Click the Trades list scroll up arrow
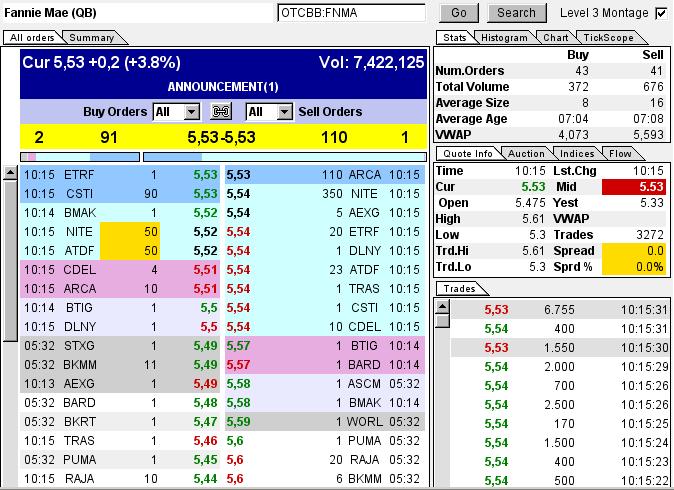The width and height of the screenshot is (674, 490). click(443, 307)
